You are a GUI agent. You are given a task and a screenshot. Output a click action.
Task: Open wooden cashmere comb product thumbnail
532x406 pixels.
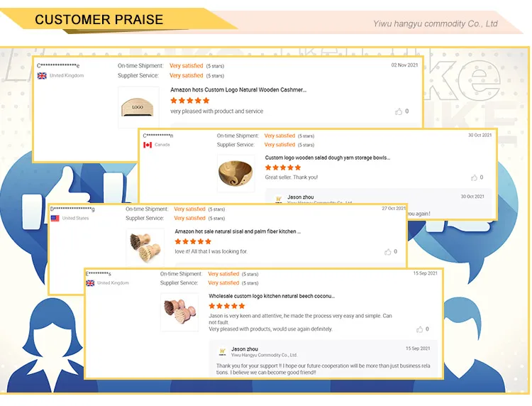click(139, 106)
